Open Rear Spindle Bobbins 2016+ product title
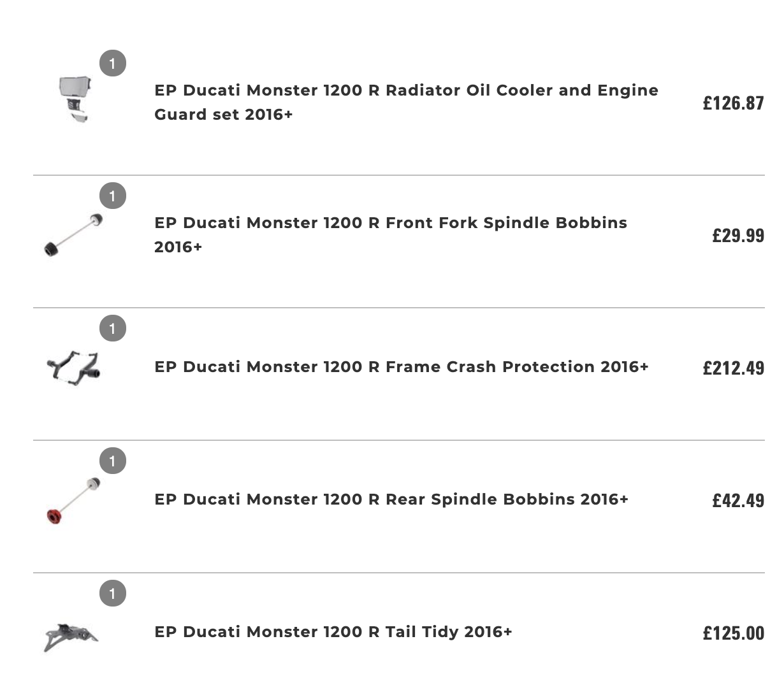 click(x=391, y=499)
